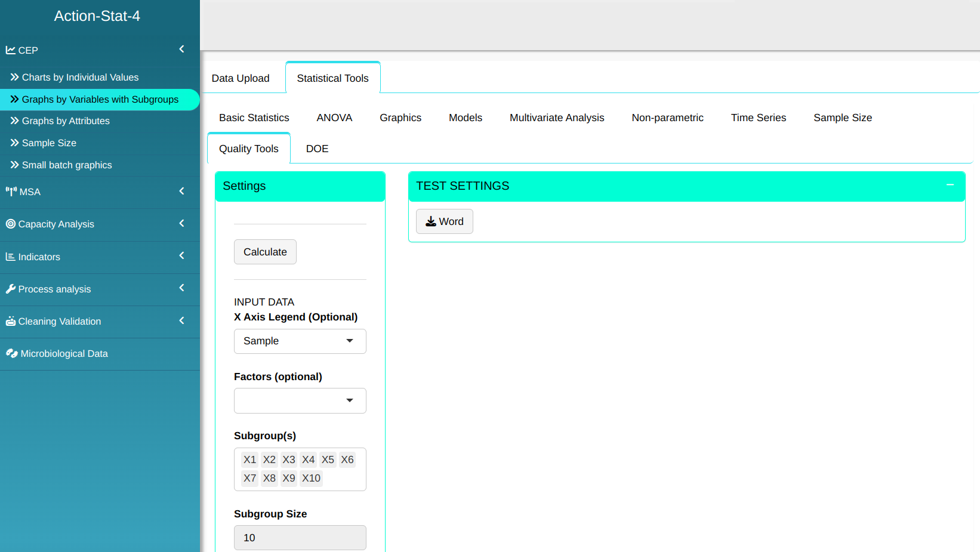Collapse the CEP sidebar section chevron
Image resolution: width=980 pixels, height=552 pixels.
point(181,49)
